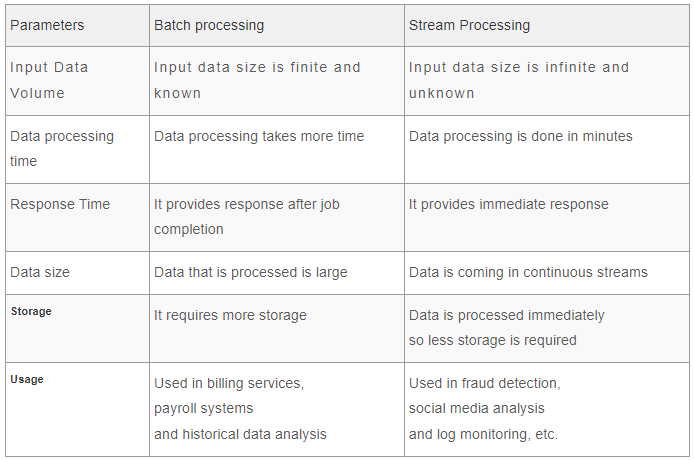694x460 pixels.
Task: Select the "Response Time" row label
Action: 60,204
